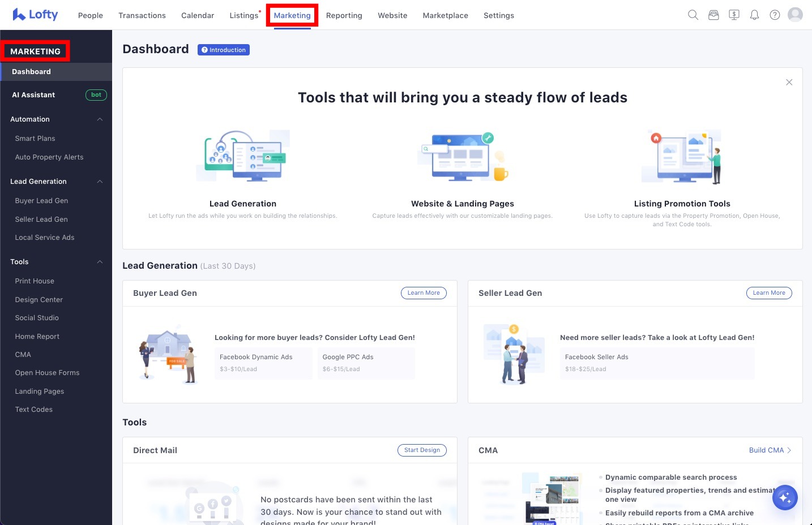Open the Settings tab
The image size is (812, 525).
(x=499, y=15)
